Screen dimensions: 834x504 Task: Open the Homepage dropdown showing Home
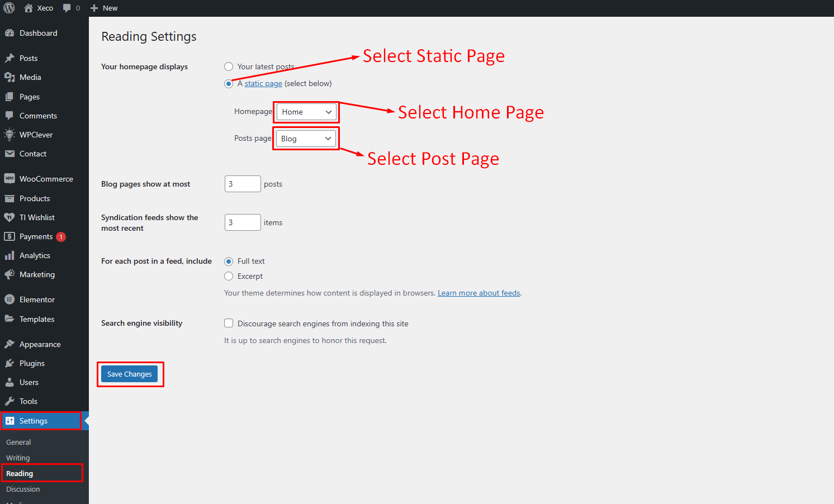pyautogui.click(x=306, y=112)
